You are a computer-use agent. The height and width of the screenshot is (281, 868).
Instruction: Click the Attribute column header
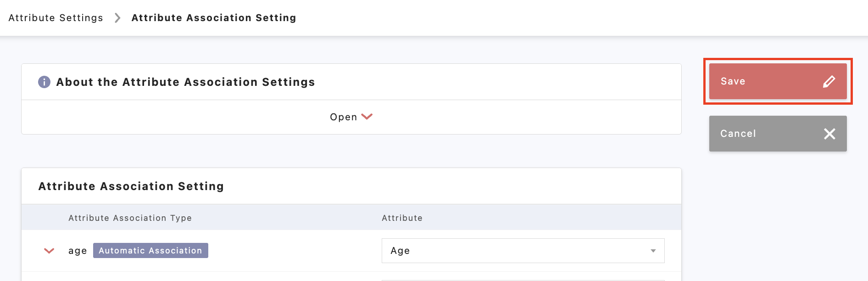[402, 218]
